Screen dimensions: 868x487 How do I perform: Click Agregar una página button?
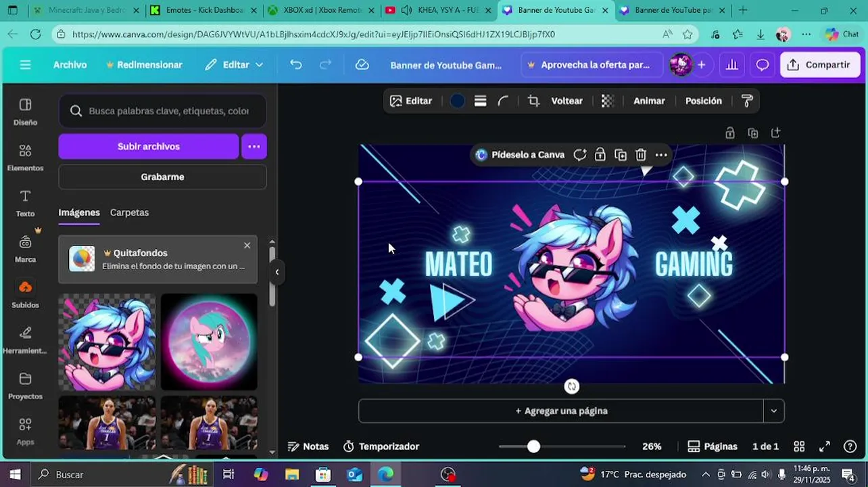click(561, 411)
